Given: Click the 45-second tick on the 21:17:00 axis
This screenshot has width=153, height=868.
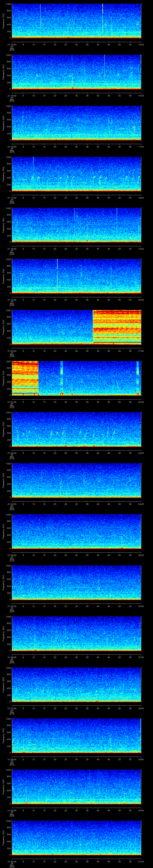Looking at the screenshot, I should click(x=109, y=198).
